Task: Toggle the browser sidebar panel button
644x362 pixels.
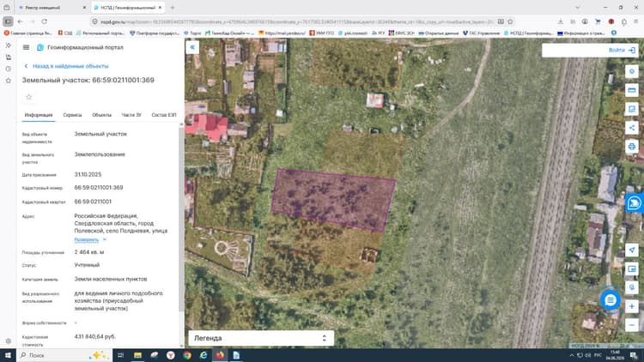Action: tap(8, 21)
